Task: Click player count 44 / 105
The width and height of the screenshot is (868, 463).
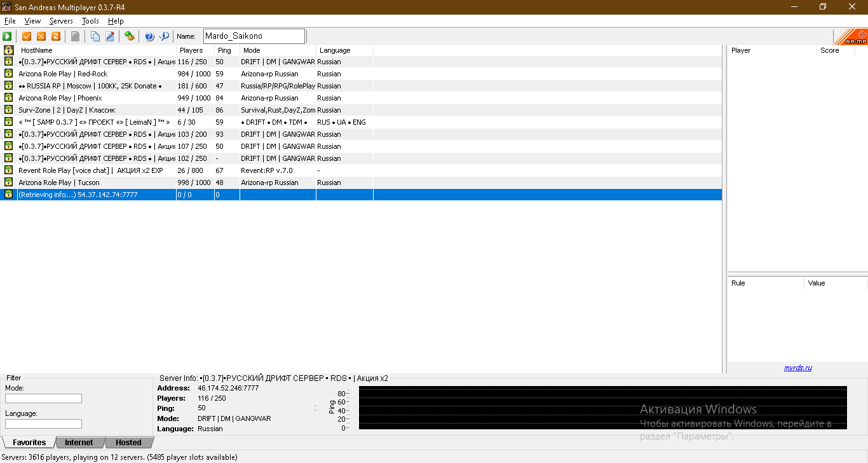Action: (190, 110)
